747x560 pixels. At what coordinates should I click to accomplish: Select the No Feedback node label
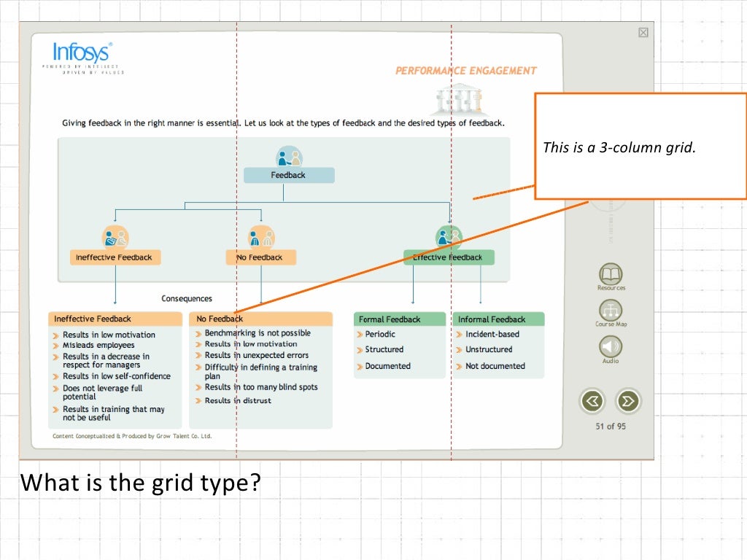pyautogui.click(x=260, y=257)
